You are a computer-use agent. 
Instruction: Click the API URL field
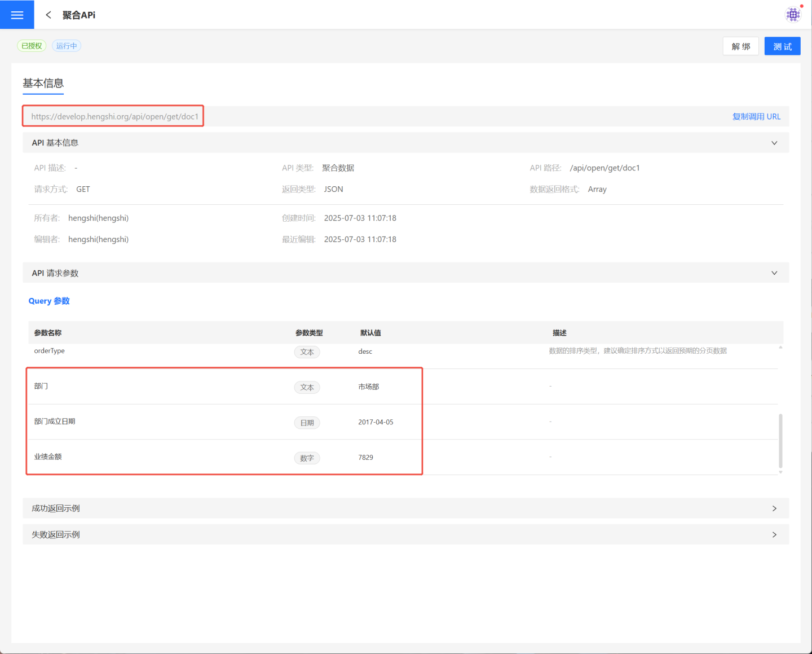point(114,116)
